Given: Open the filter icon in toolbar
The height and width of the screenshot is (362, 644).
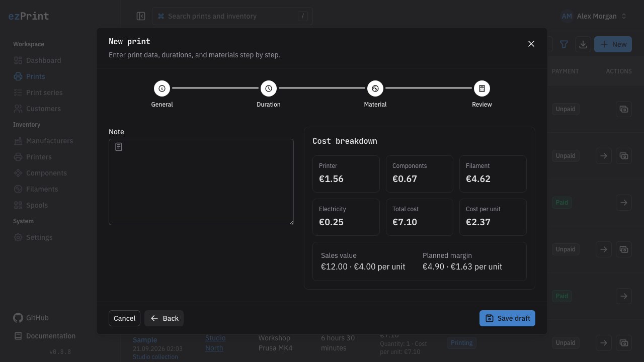Looking at the screenshot, I should (564, 44).
